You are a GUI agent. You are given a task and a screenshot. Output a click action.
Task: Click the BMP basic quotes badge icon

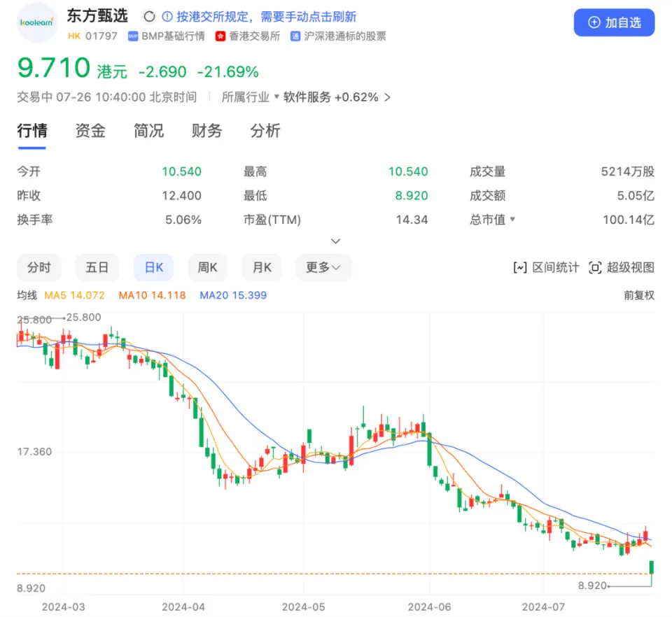pos(132,36)
